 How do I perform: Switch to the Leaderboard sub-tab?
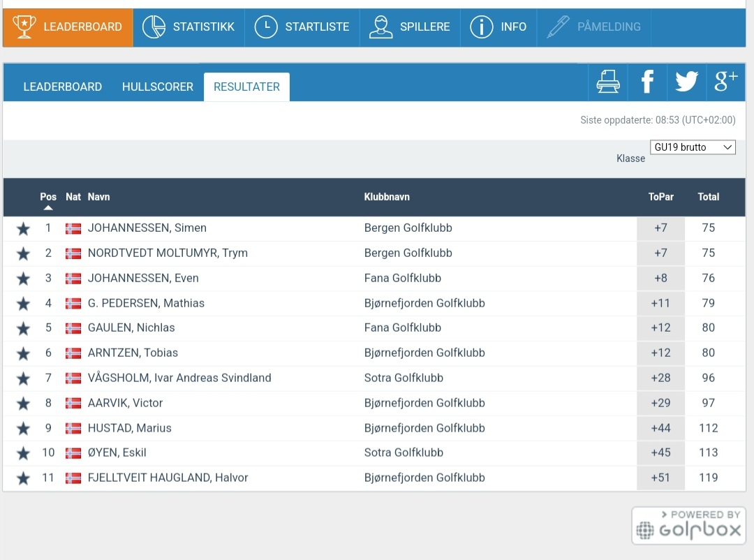click(63, 87)
